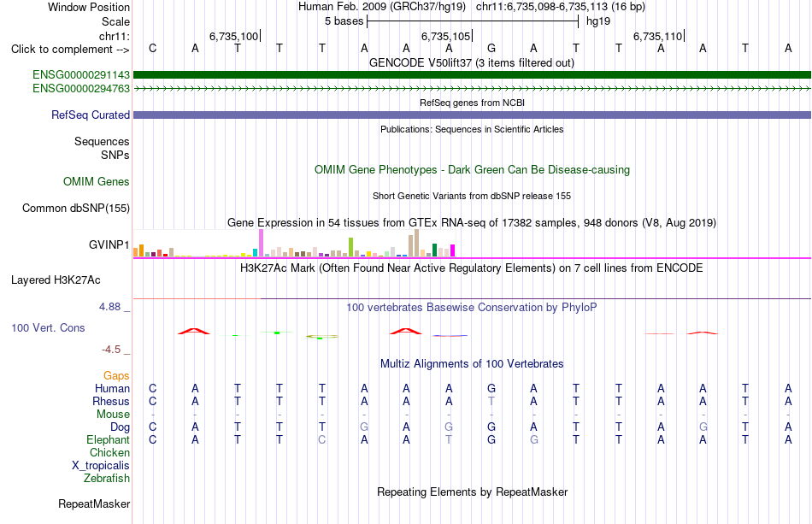Viewport: 812px width, 524px height.
Task: Click the tallest violet bar in GTEx chart
Action: [x=261, y=243]
